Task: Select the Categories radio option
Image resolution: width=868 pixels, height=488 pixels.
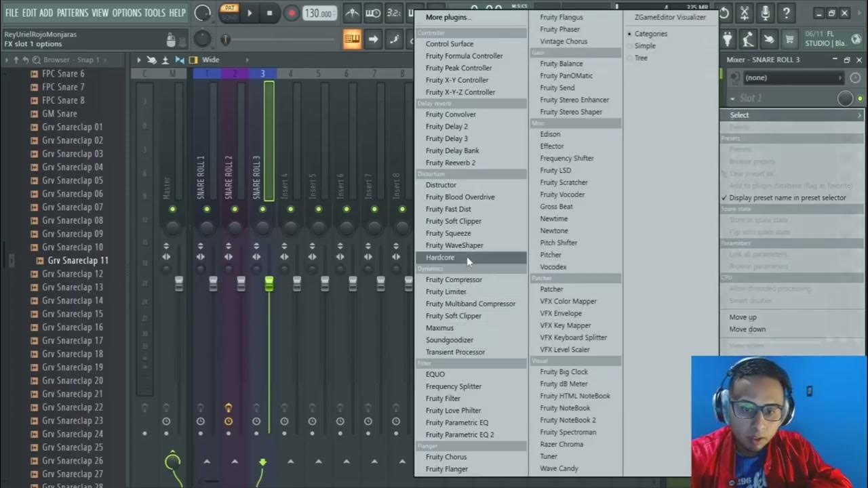Action: 646,34
